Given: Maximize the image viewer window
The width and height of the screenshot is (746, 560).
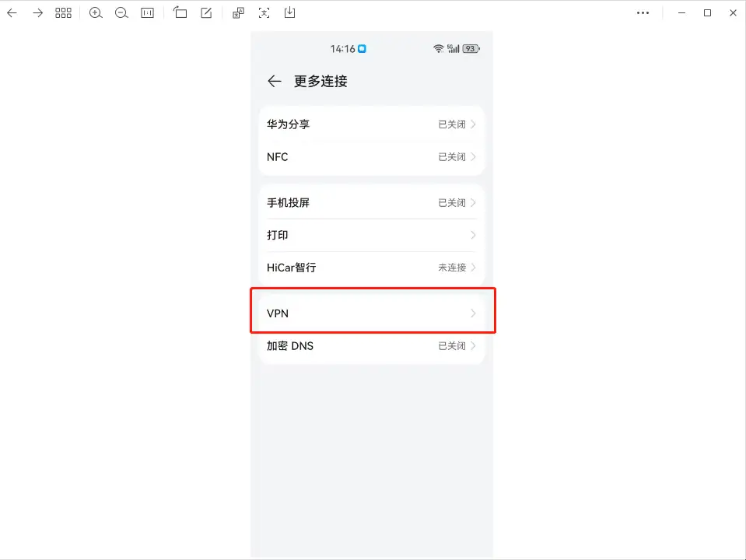Looking at the screenshot, I should coord(707,13).
